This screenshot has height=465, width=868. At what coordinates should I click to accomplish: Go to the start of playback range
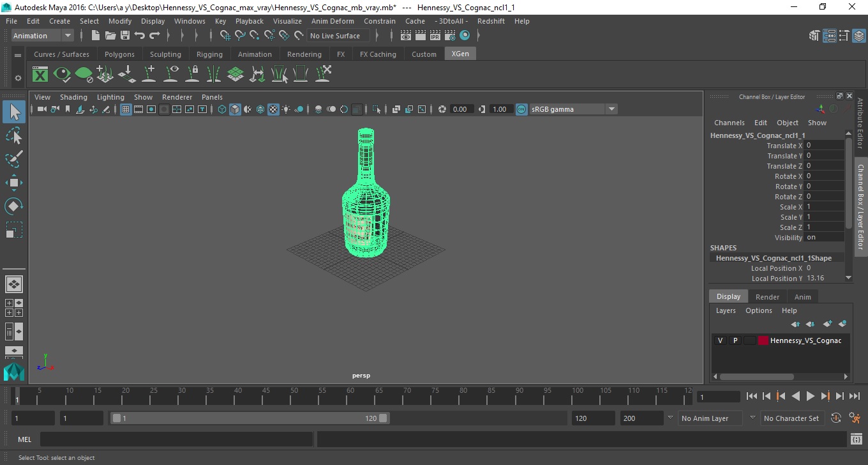point(752,396)
